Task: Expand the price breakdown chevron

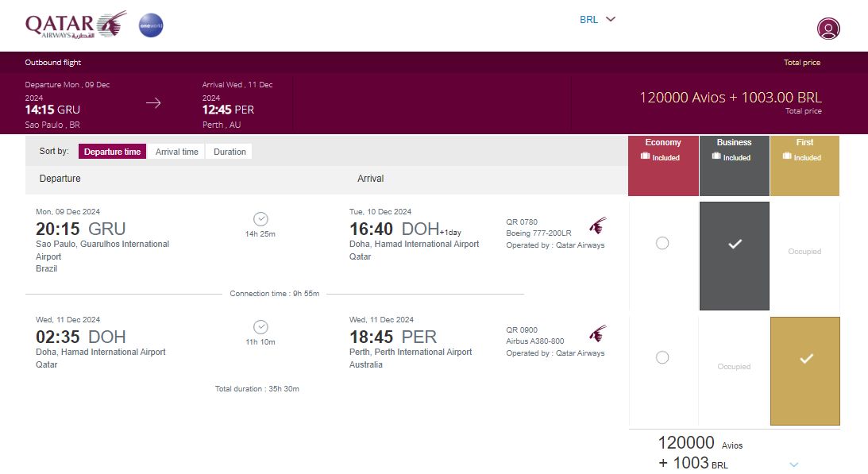Action: [794, 464]
